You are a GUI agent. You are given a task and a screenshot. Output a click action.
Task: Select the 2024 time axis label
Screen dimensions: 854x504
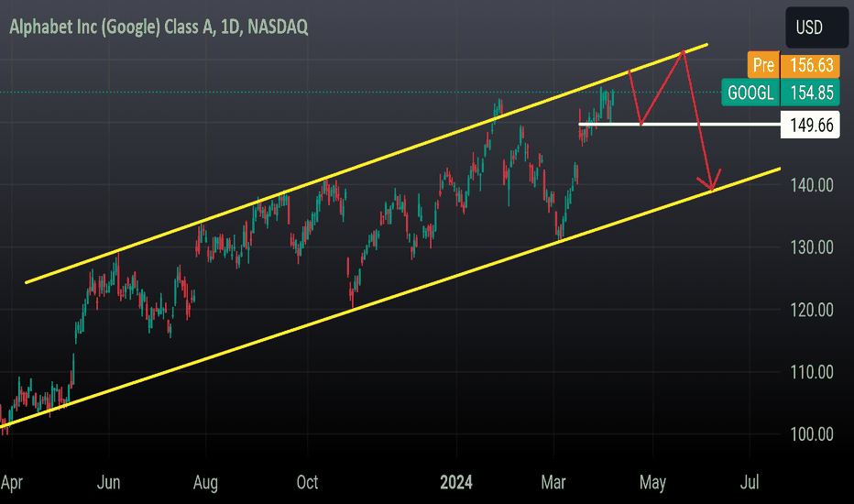click(x=456, y=483)
